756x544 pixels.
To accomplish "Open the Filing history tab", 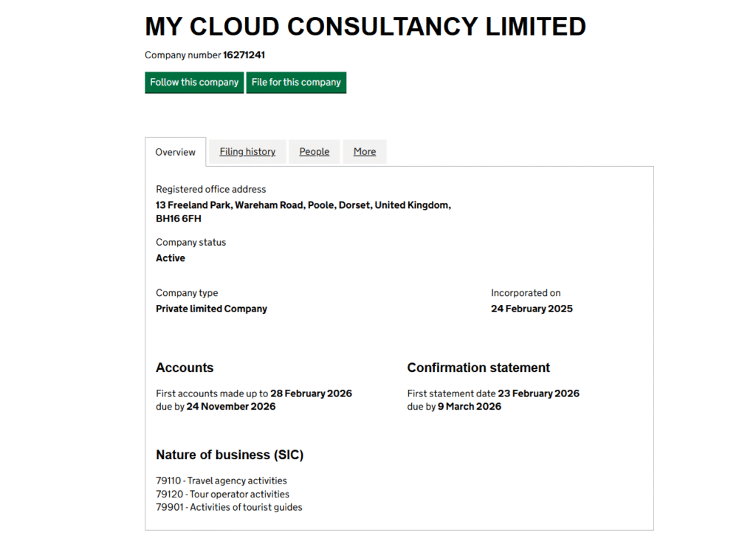I will click(247, 151).
